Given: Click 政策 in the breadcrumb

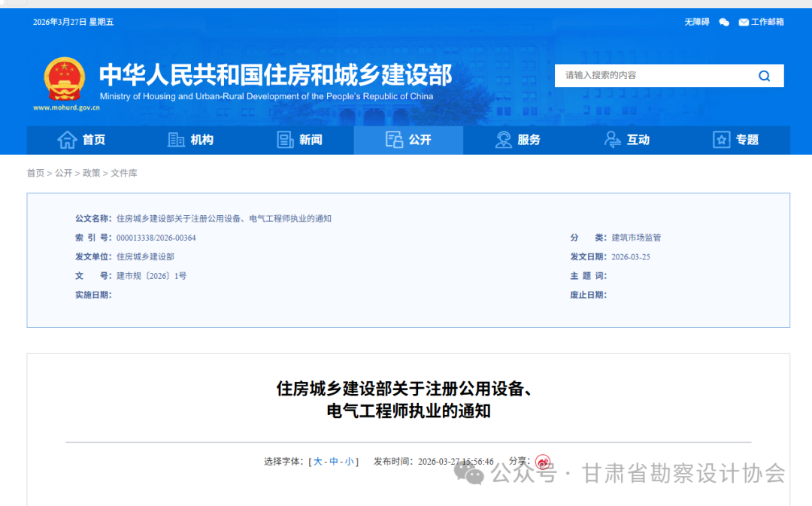Looking at the screenshot, I should pyautogui.click(x=91, y=173).
